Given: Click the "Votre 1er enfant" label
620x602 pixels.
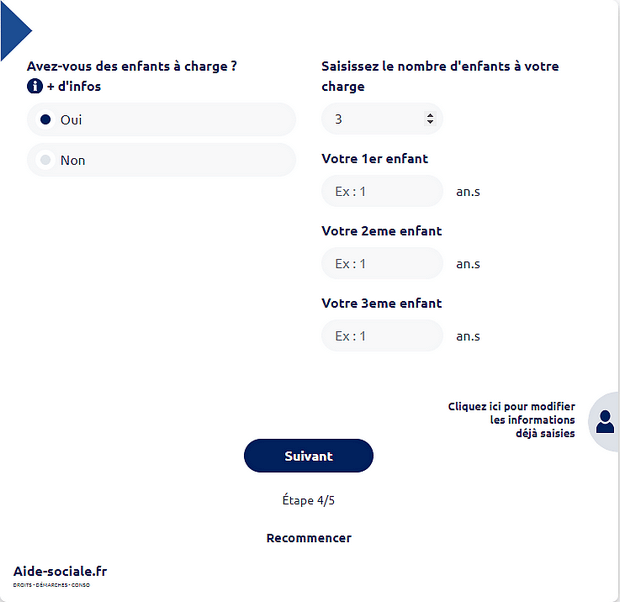Looking at the screenshot, I should pos(375,159).
